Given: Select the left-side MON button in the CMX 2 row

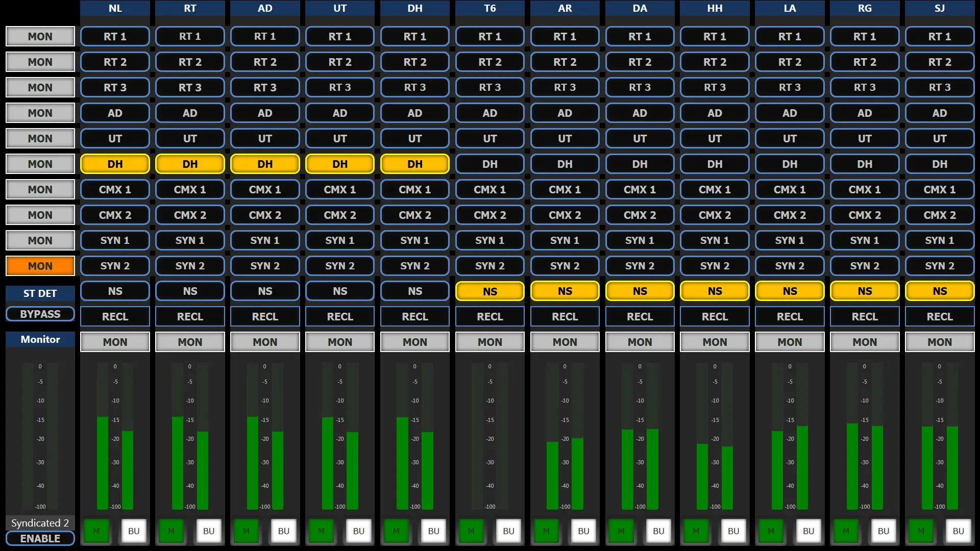Looking at the screenshot, I should (x=40, y=215).
